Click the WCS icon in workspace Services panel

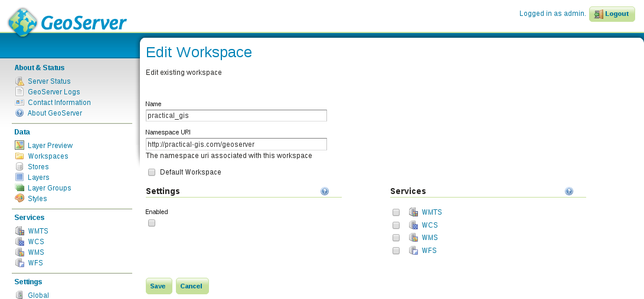413,225
